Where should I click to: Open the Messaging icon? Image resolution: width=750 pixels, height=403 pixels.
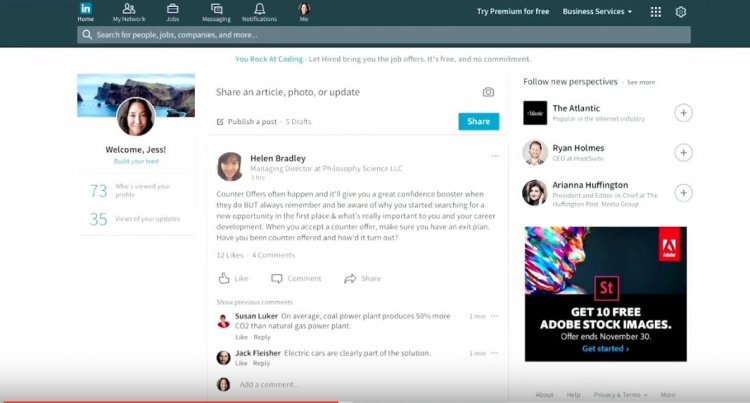click(x=216, y=9)
